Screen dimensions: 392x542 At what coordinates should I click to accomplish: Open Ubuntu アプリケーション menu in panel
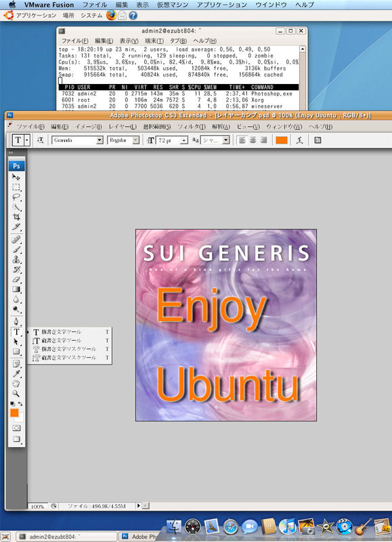(36, 16)
